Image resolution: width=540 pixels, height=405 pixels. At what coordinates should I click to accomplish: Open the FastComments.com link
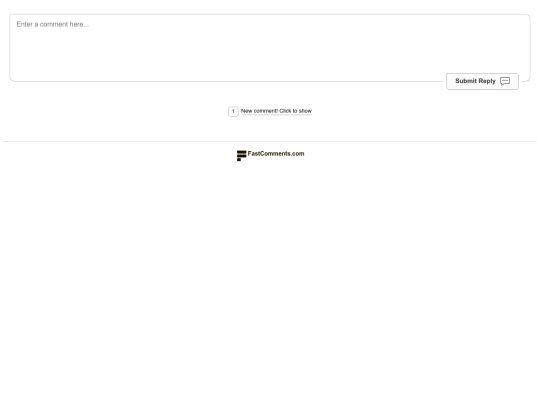pyautogui.click(x=276, y=154)
